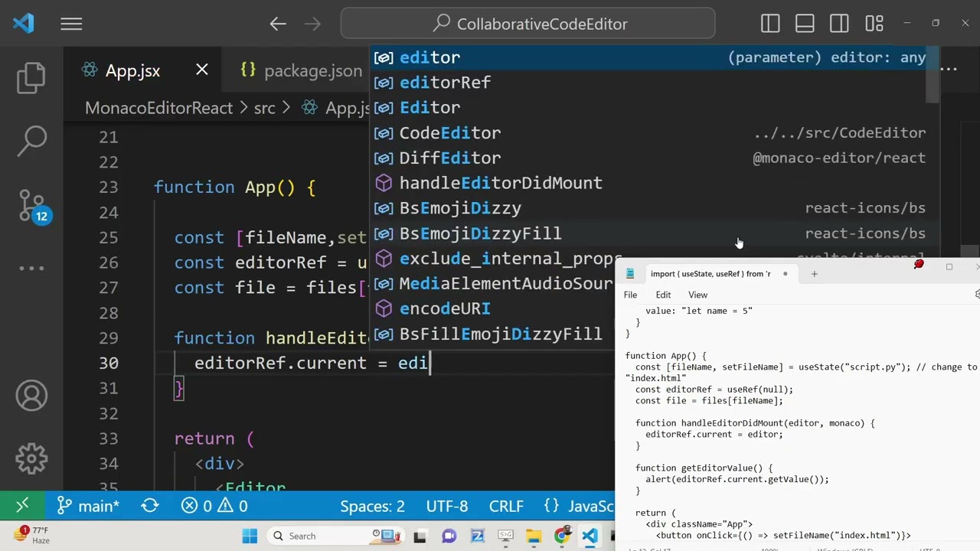The height and width of the screenshot is (551, 980).
Task: Open the Explorer view in activity bar
Action: coord(31,78)
